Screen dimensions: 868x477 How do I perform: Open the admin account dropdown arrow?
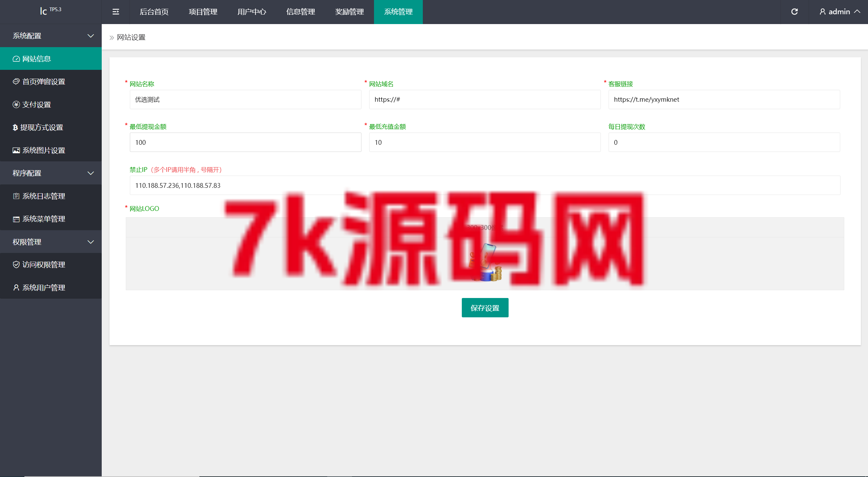[x=857, y=12]
